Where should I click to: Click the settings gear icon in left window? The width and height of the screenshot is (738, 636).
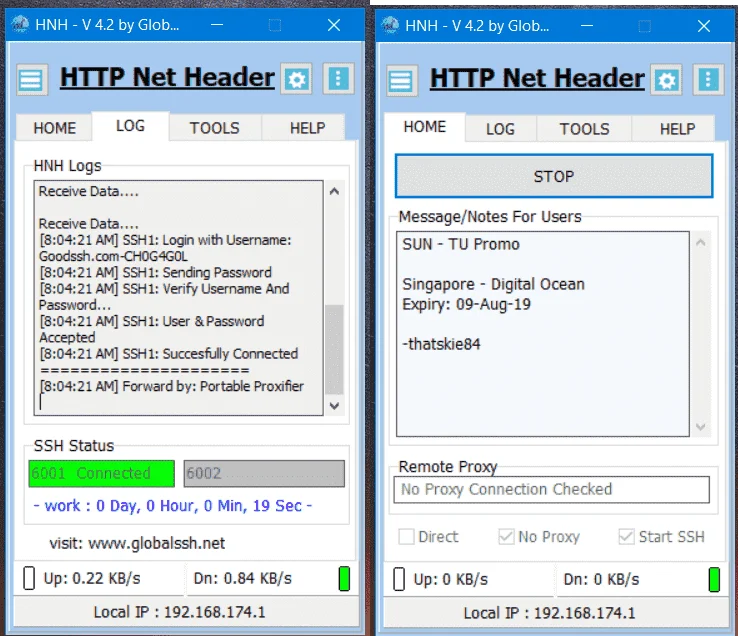click(x=297, y=79)
